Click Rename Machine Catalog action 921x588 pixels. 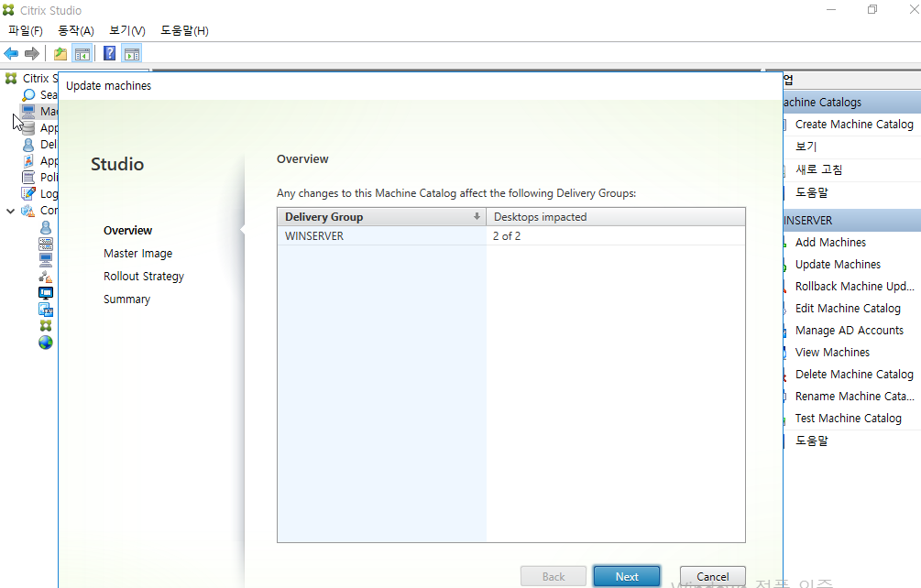point(855,397)
